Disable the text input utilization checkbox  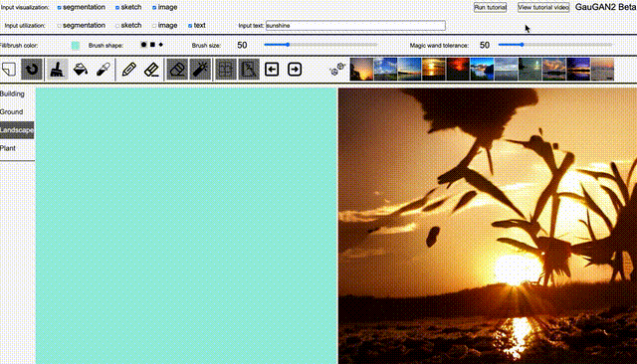[190, 26]
